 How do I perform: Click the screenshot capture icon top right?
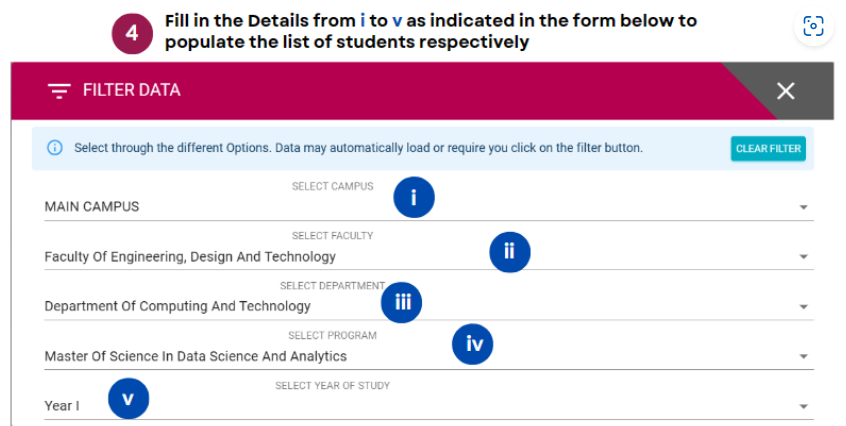click(x=814, y=26)
